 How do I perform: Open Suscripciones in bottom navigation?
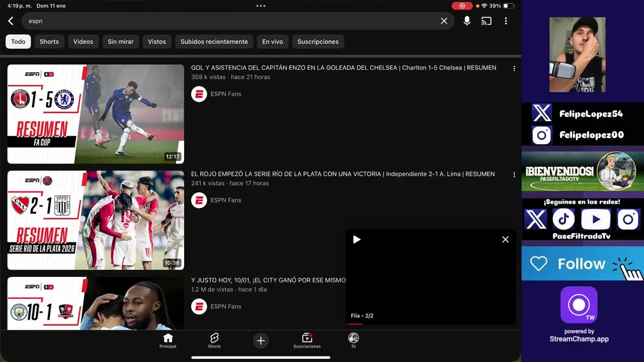[x=307, y=340]
